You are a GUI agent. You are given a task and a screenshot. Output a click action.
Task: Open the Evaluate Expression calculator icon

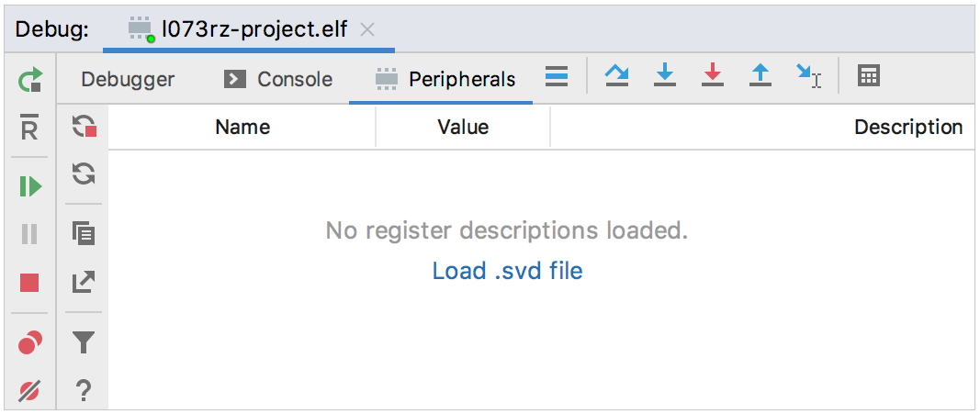pyautogui.click(x=868, y=76)
